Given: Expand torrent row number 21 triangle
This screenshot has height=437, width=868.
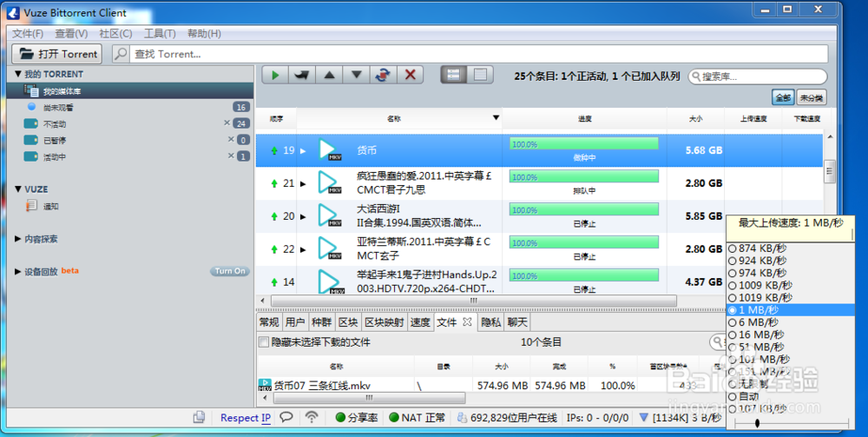Looking at the screenshot, I should pos(303,183).
